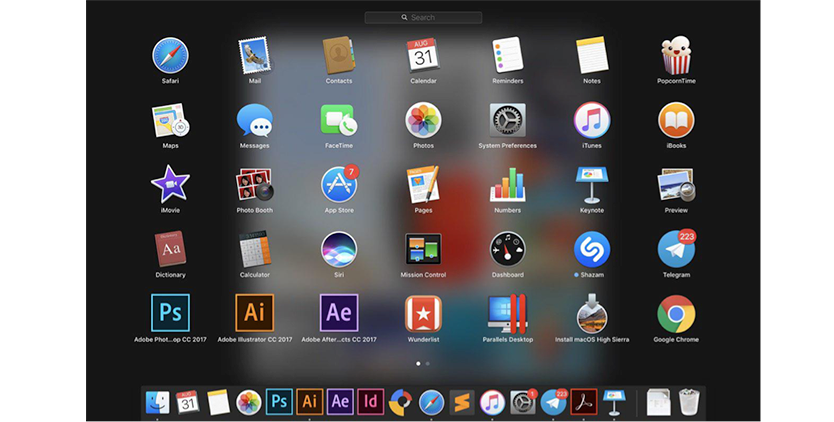Open the App Store with 7 updates
Image resolution: width=834 pixels, height=422 pixels.
coord(339,184)
